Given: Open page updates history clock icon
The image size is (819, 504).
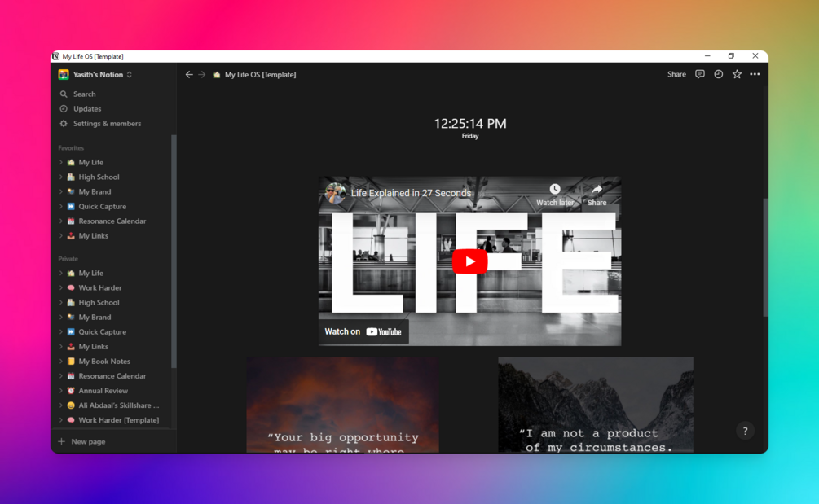Looking at the screenshot, I should (718, 74).
